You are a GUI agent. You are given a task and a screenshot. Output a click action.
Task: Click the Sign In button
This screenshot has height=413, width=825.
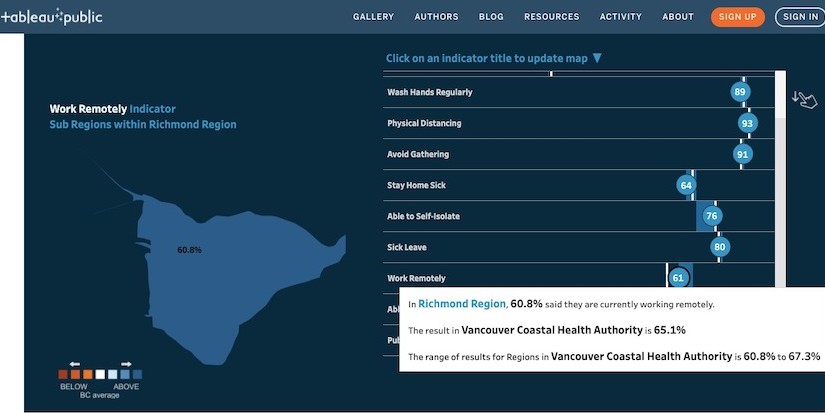pyautogui.click(x=799, y=17)
